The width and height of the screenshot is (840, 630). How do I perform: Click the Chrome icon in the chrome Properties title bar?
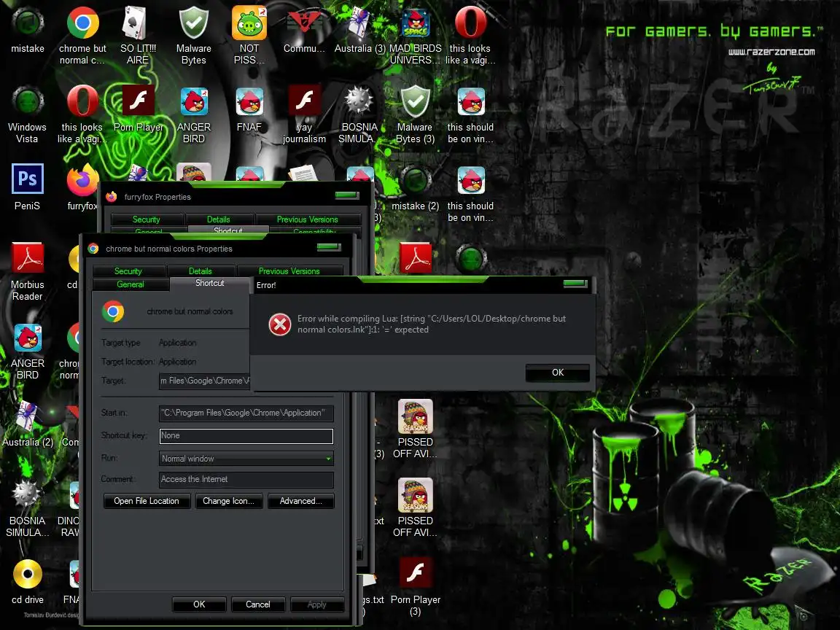pos(93,249)
